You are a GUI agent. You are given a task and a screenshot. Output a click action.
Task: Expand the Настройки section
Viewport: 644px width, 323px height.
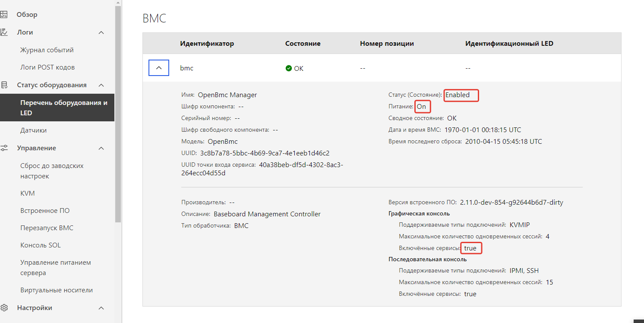tap(101, 307)
